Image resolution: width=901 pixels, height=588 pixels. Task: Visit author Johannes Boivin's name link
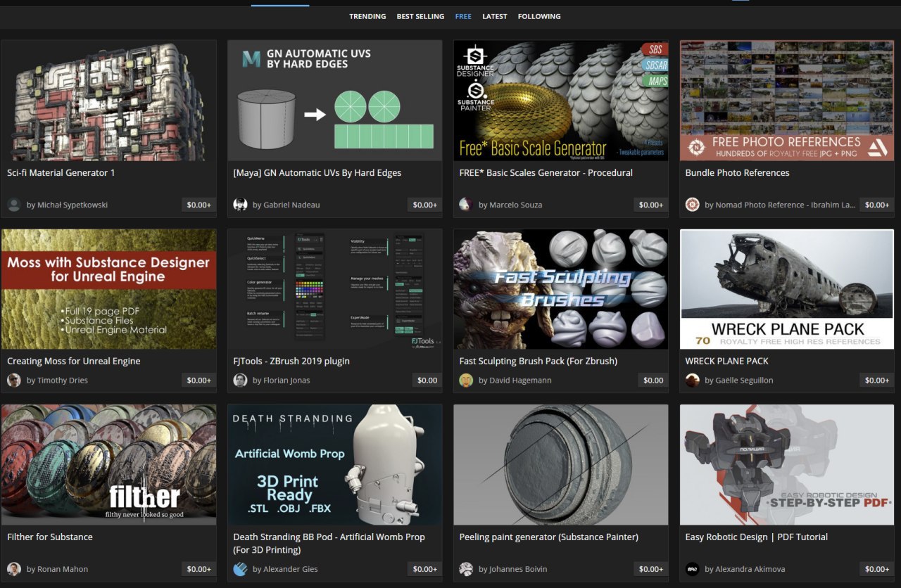click(x=518, y=569)
